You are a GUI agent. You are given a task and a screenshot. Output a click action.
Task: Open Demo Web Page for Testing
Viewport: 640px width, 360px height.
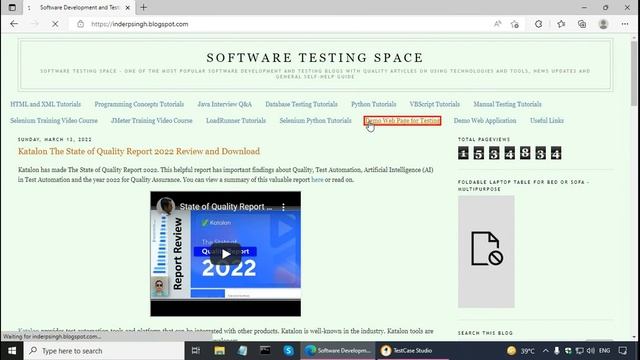tap(402, 120)
